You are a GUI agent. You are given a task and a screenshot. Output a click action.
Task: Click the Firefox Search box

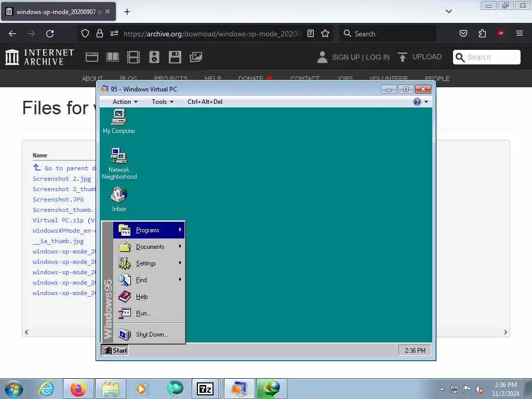pyautogui.click(x=388, y=34)
